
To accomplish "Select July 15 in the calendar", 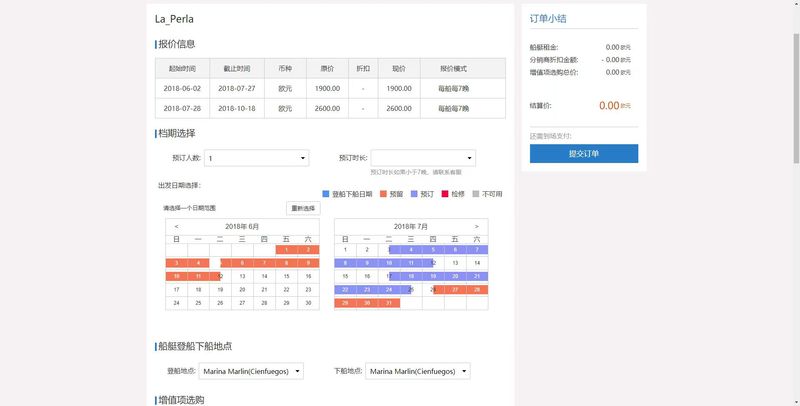I will [345, 276].
